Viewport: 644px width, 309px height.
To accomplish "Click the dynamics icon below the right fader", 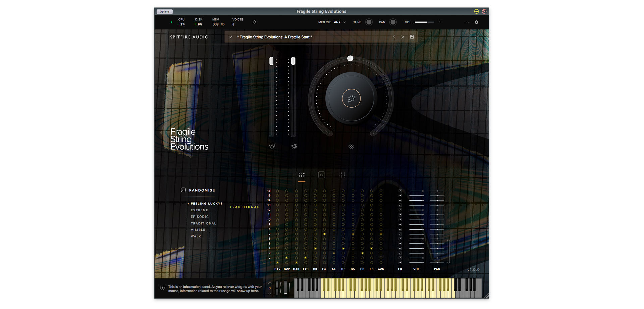I will (294, 146).
